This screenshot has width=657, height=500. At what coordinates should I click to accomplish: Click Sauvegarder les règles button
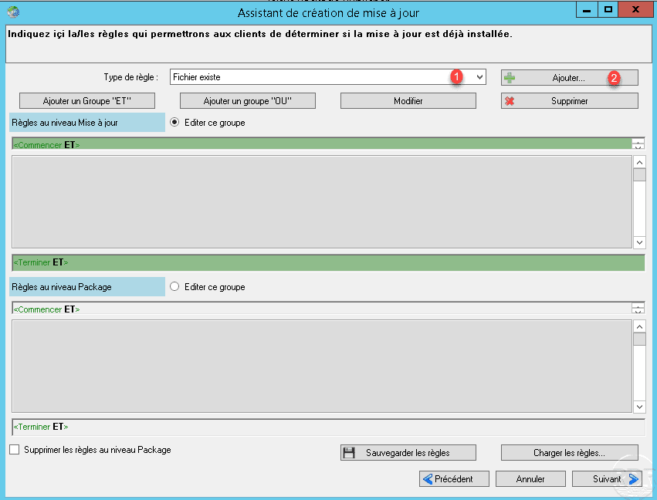[x=408, y=453]
